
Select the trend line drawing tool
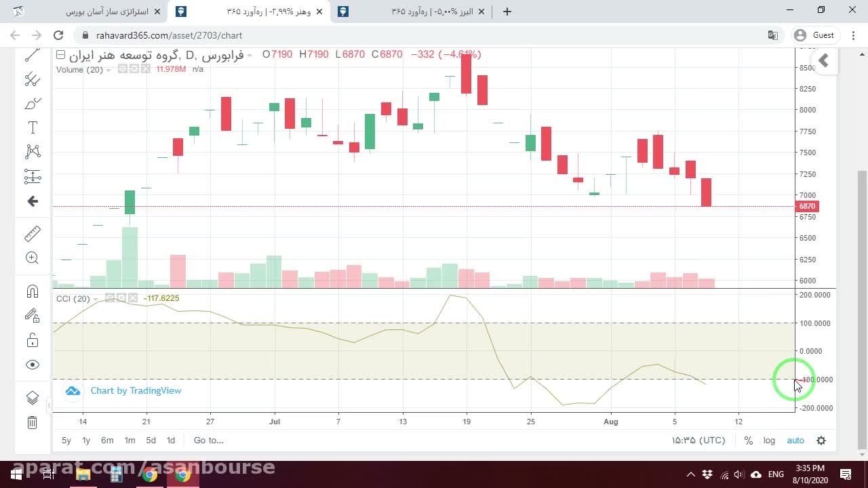33,56
